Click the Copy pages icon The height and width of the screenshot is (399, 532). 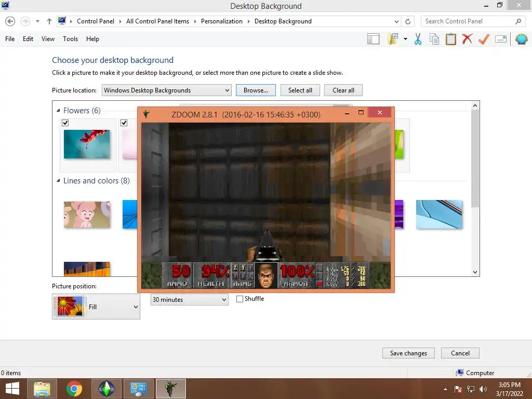[x=434, y=39]
